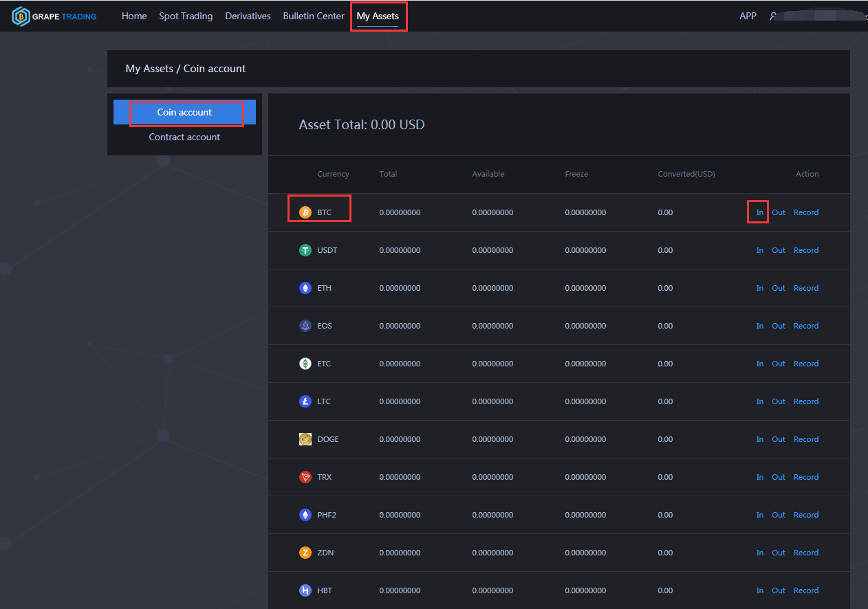Click the DOGE coin icon
This screenshot has width=868, height=609.
[x=305, y=439]
